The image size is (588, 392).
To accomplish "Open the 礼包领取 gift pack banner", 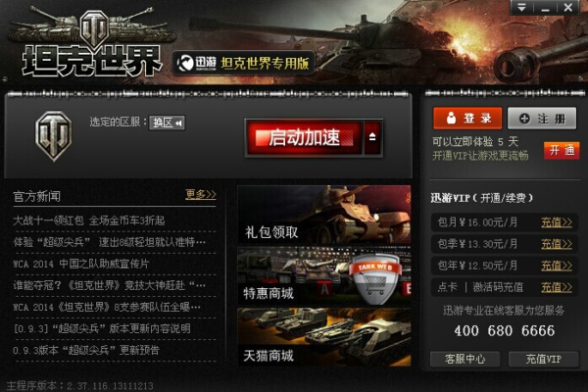I will 324,215.
